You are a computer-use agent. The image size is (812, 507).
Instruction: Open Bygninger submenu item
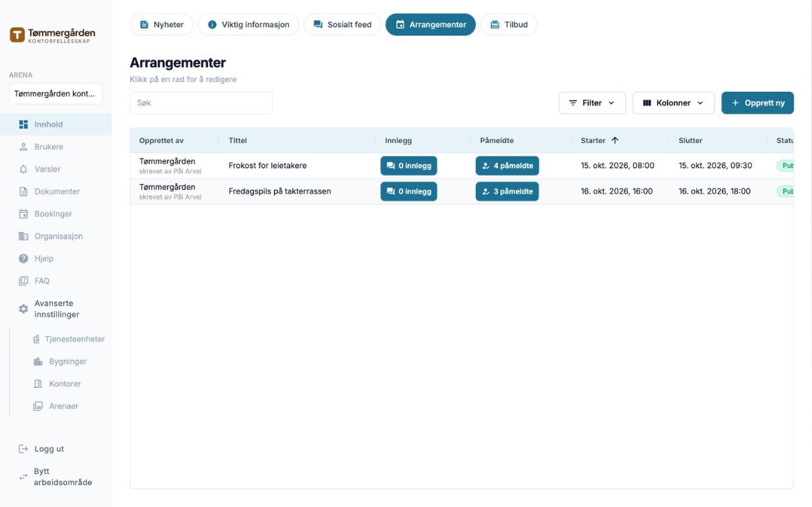point(68,362)
